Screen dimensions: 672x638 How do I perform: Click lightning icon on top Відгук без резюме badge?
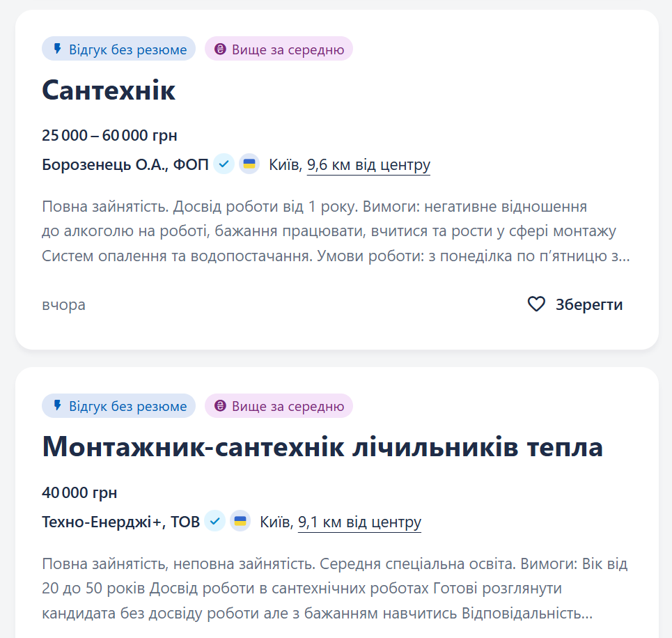(x=58, y=49)
